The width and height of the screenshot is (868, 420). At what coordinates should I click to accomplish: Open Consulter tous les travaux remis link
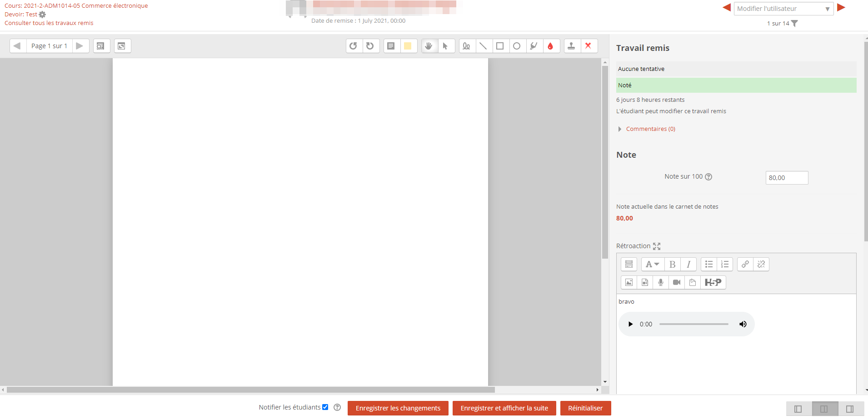coord(49,23)
